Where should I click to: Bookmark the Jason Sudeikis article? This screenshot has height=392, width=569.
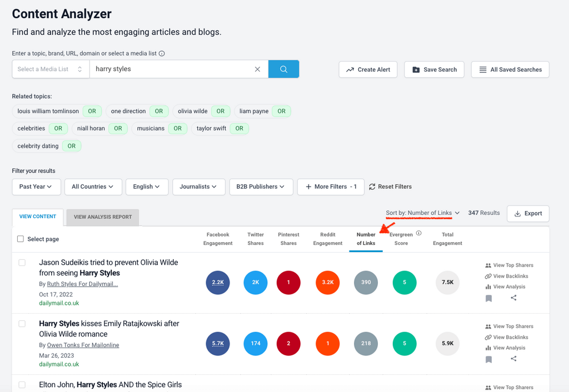(488, 298)
